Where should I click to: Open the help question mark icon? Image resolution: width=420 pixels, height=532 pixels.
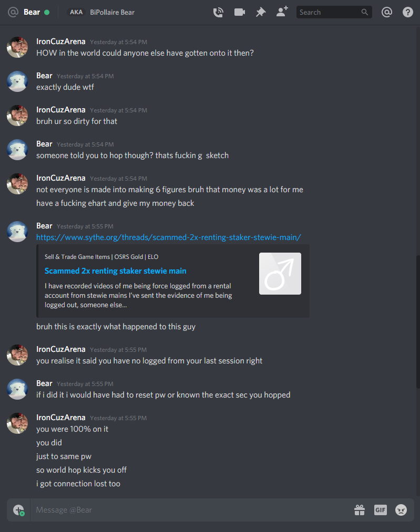(x=408, y=12)
